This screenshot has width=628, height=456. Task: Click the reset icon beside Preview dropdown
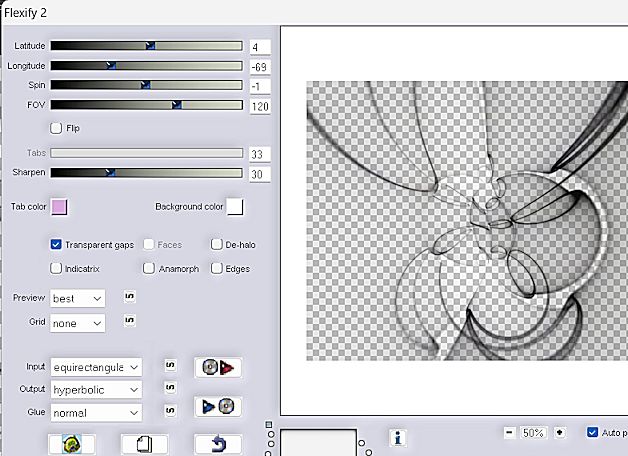click(129, 297)
